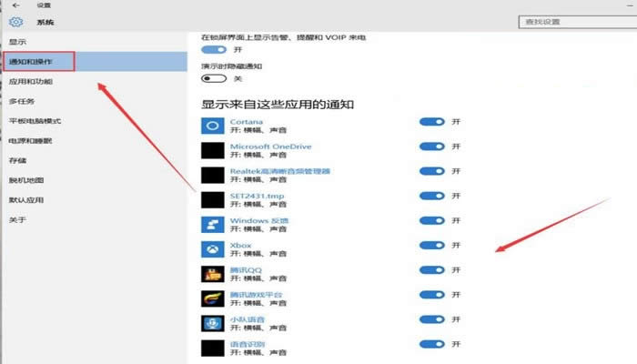Screen dimensions: 637x364
Task: Turn off Cortana notifications toggle
Action: point(432,121)
